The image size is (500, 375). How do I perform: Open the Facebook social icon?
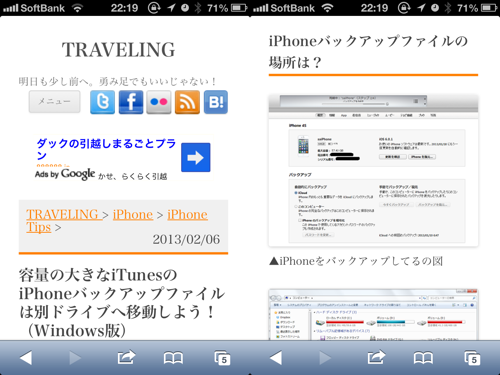131,102
